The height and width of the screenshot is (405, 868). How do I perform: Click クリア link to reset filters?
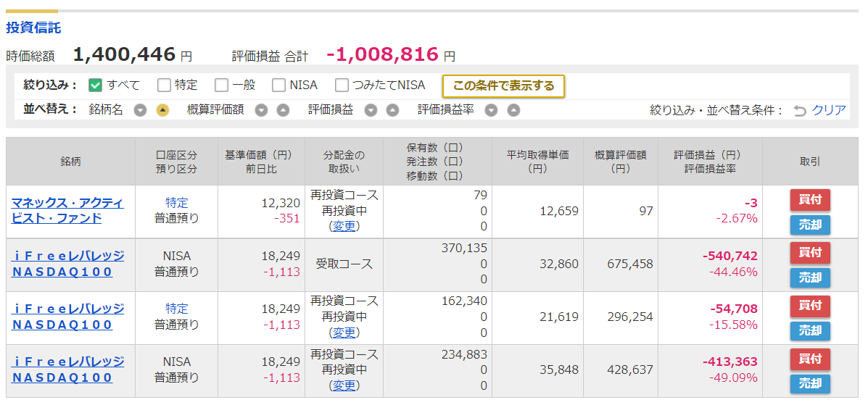point(829,110)
